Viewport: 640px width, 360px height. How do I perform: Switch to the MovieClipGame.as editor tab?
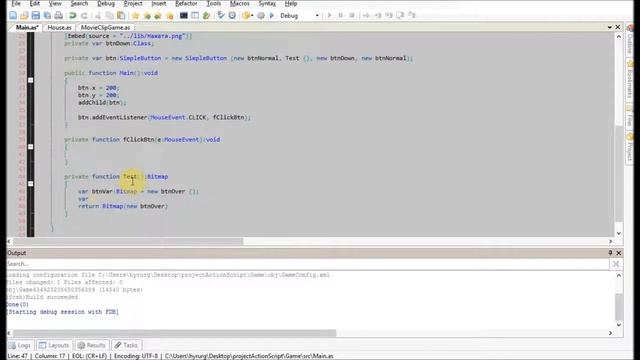coord(105,27)
